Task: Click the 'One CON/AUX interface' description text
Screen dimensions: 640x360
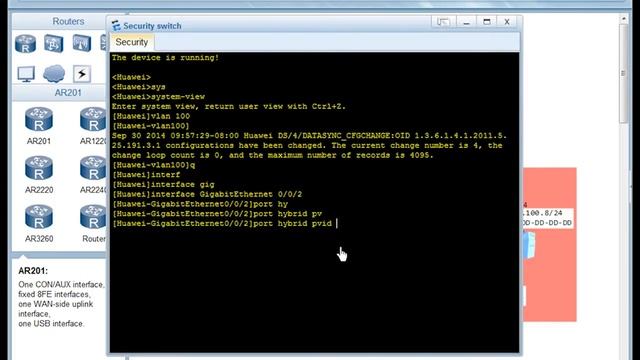Action: tap(61, 284)
